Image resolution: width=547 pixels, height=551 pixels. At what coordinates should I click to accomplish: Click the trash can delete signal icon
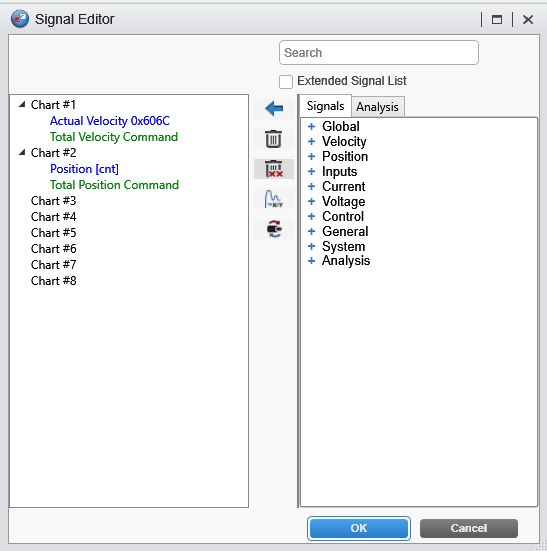tap(273, 139)
